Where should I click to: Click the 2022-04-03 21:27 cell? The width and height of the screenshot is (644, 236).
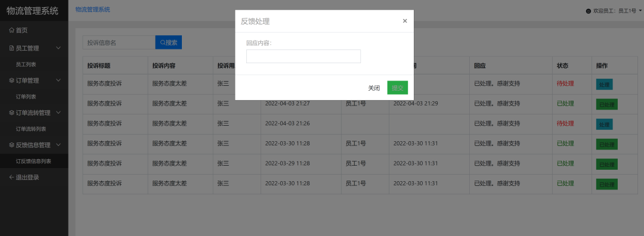[287, 104]
